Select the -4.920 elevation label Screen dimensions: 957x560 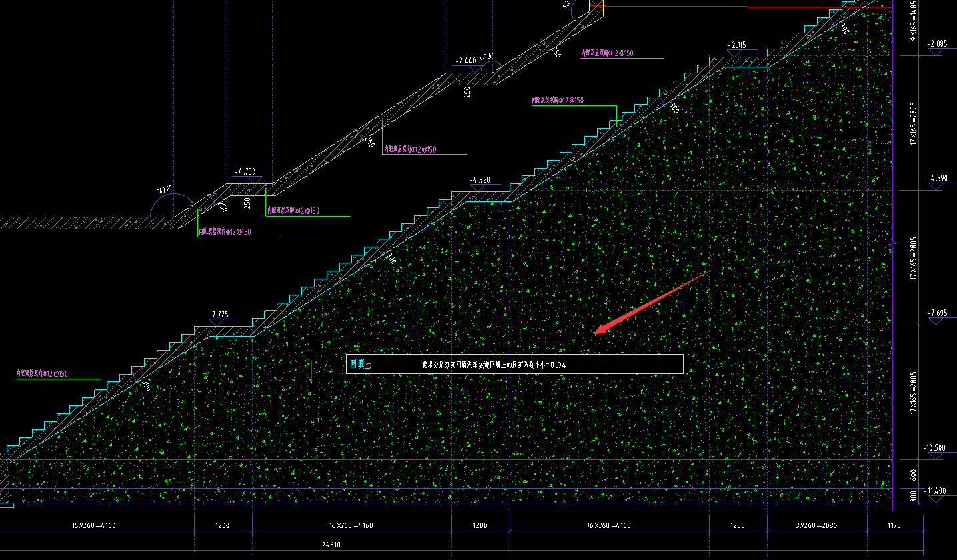coord(480,180)
